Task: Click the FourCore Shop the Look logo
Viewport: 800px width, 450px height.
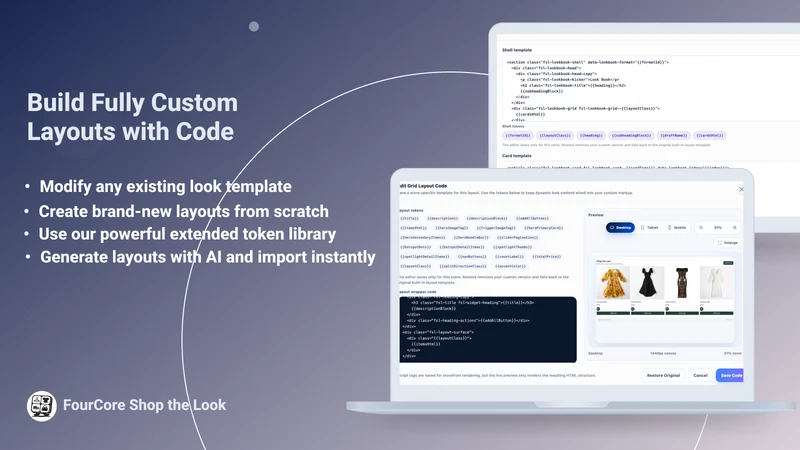Action: coord(41,406)
